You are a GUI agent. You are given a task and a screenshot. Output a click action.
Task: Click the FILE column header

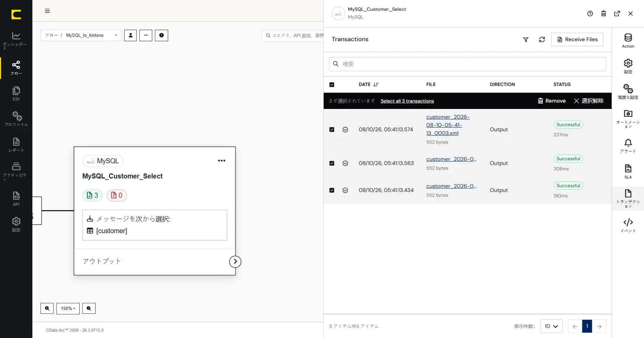pos(431,84)
